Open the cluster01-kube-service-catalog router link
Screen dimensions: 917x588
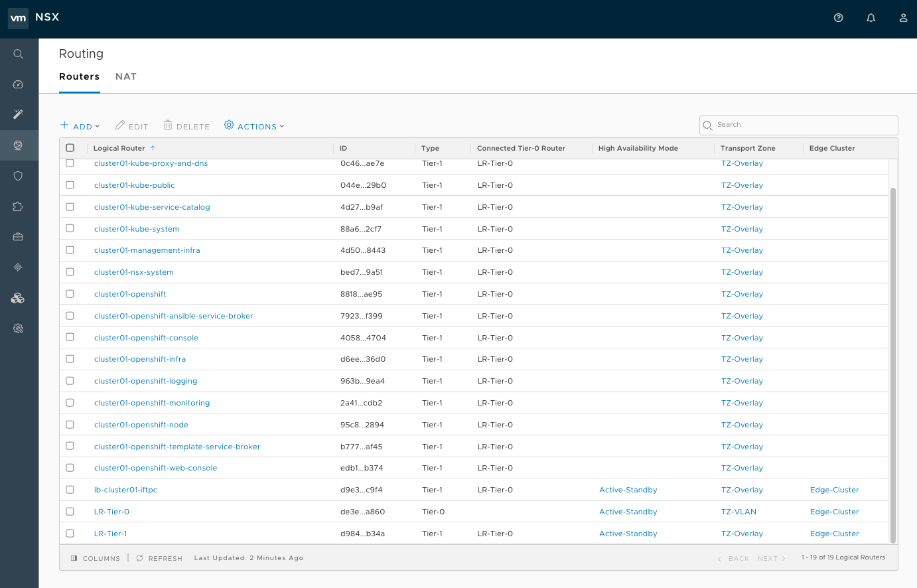pyautogui.click(x=152, y=207)
